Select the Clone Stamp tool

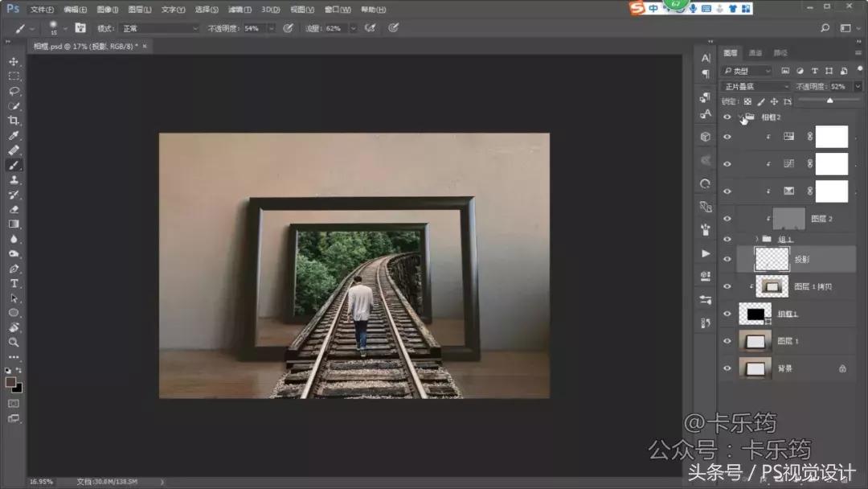pyautogui.click(x=14, y=180)
